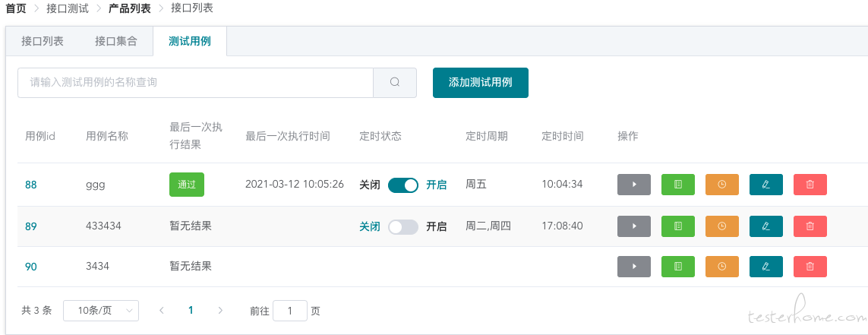Switch to the 接口列表 tab
The height and width of the screenshot is (335, 868).
(43, 41)
